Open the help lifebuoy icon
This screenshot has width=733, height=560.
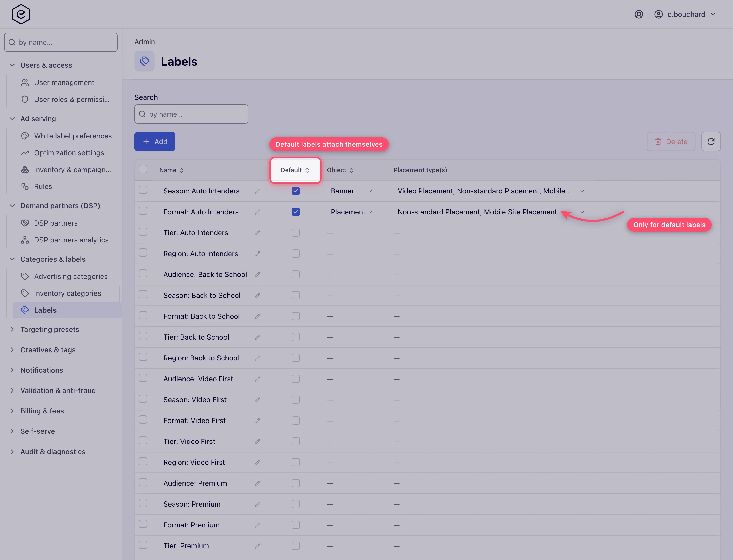click(639, 14)
